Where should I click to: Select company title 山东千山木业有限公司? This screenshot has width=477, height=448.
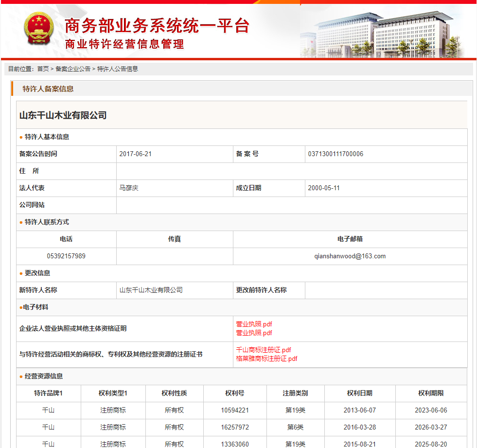click(63, 115)
